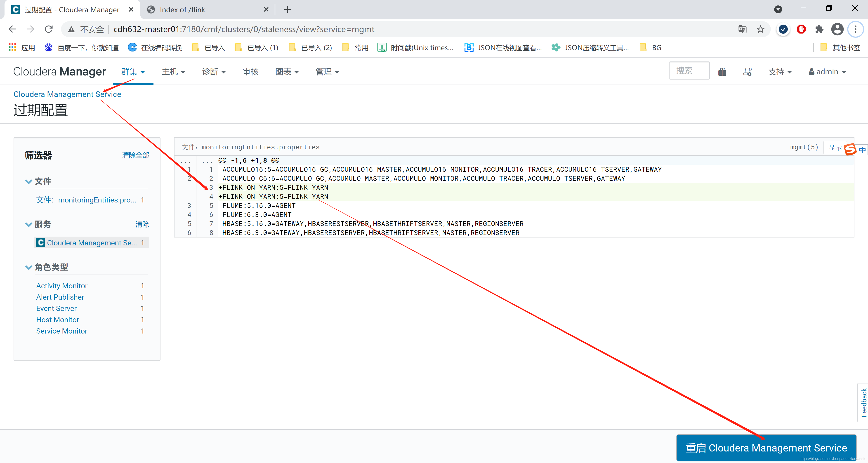
Task: Open the 支持 dropdown menu
Action: (780, 72)
